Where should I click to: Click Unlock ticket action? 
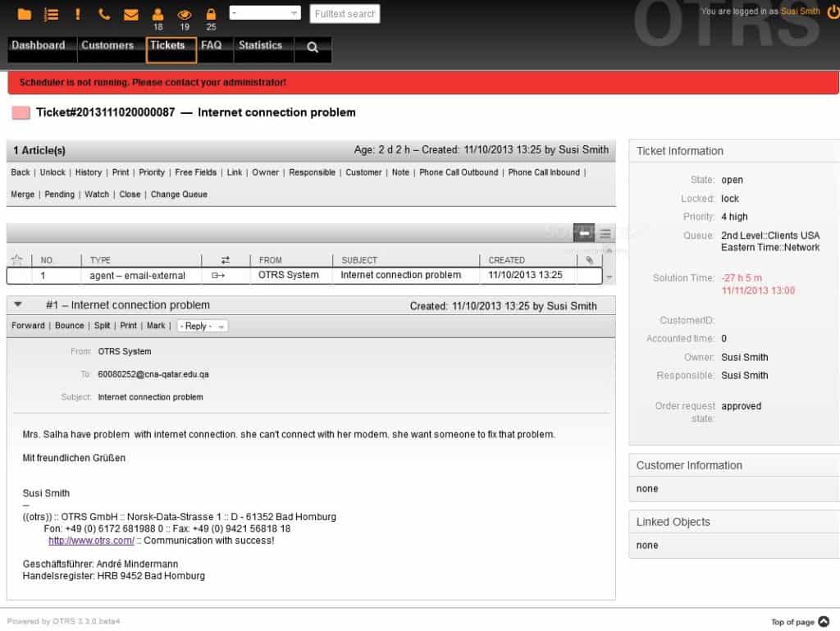click(52, 172)
